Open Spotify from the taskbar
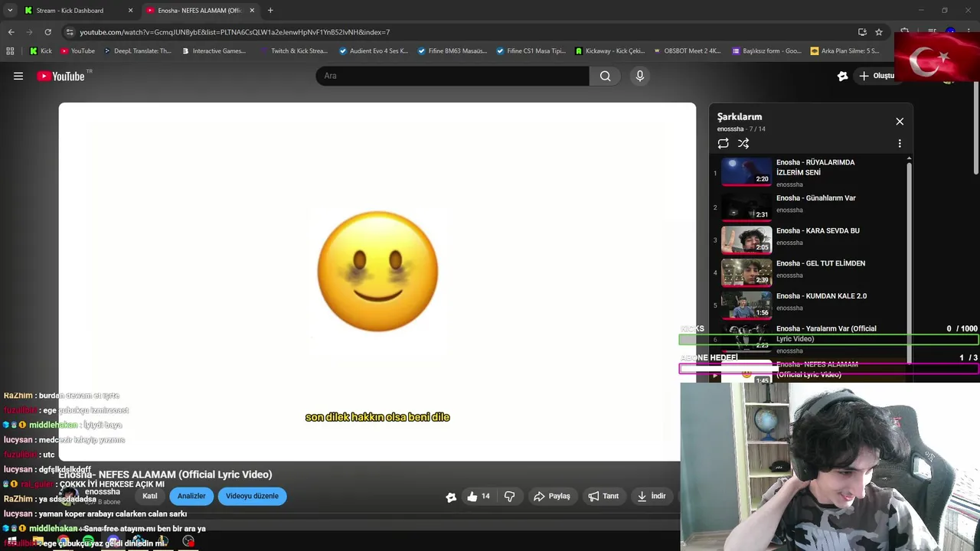 88,542
